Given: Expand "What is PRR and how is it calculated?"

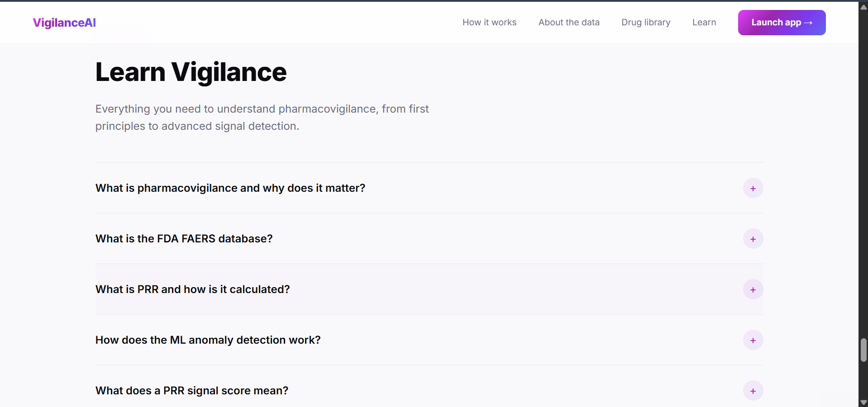Looking at the screenshot, I should point(429,289).
